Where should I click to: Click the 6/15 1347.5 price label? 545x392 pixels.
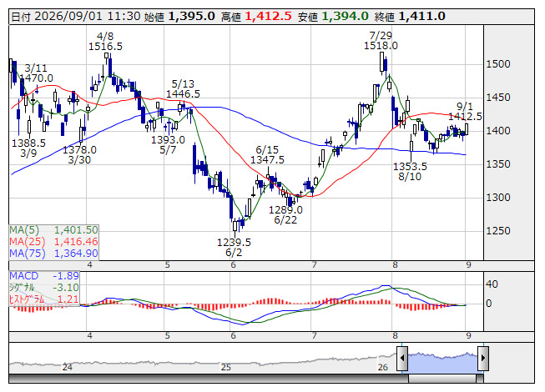(267, 155)
